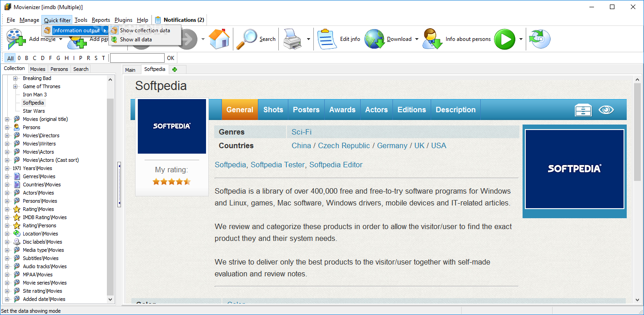Click the Home house icon
The image size is (644, 315).
click(219, 39)
